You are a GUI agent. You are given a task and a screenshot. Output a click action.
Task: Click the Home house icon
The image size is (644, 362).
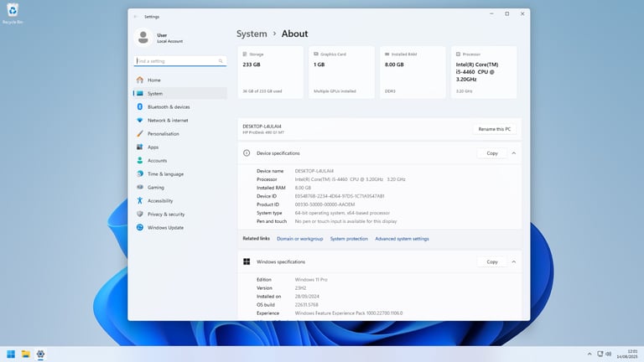[x=140, y=80]
